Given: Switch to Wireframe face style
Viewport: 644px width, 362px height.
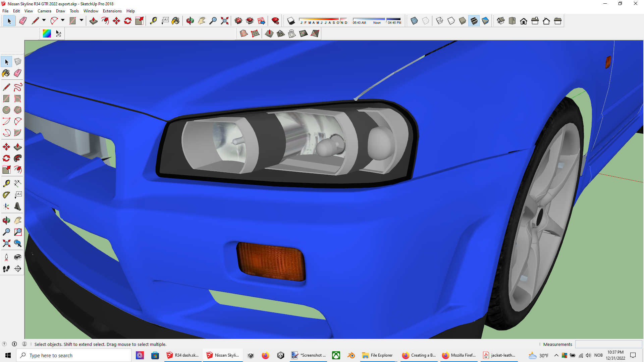Looking at the screenshot, I should tap(440, 21).
